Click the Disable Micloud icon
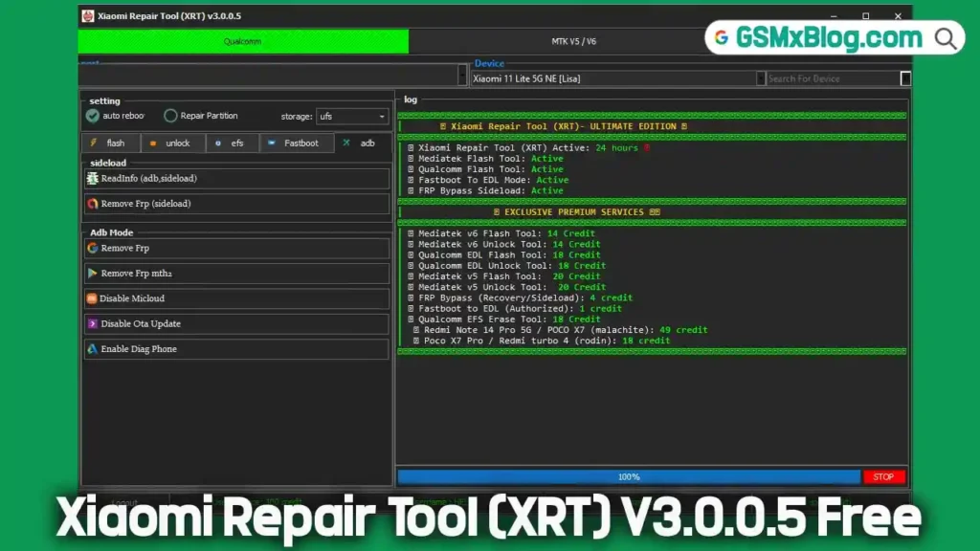The image size is (980, 551). click(93, 298)
